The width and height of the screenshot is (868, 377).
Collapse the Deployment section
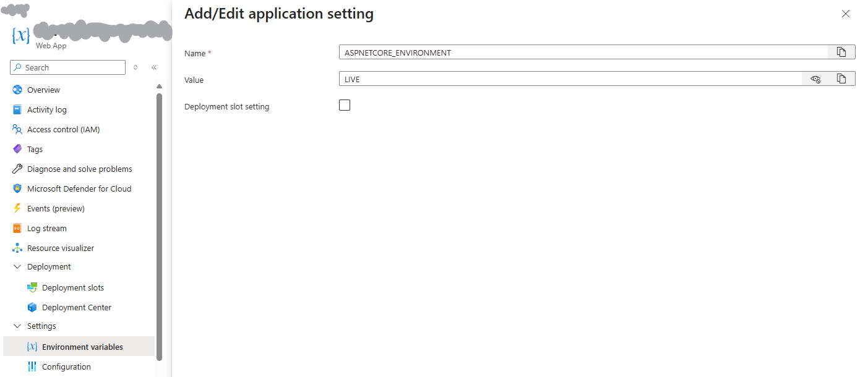coord(17,266)
